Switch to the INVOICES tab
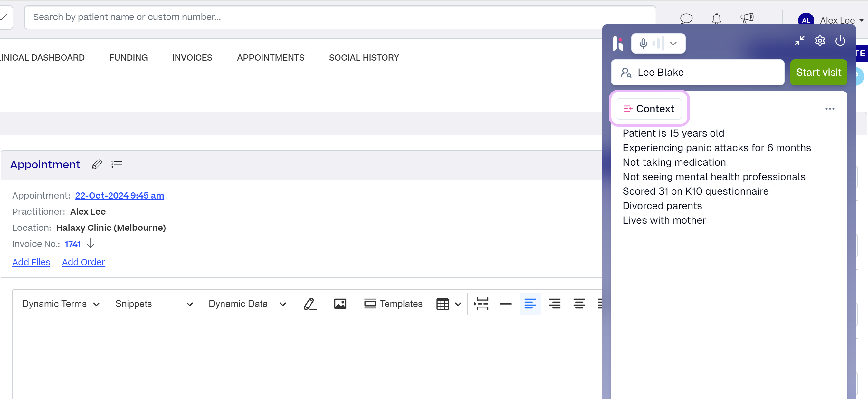This screenshot has height=399, width=868. (192, 58)
